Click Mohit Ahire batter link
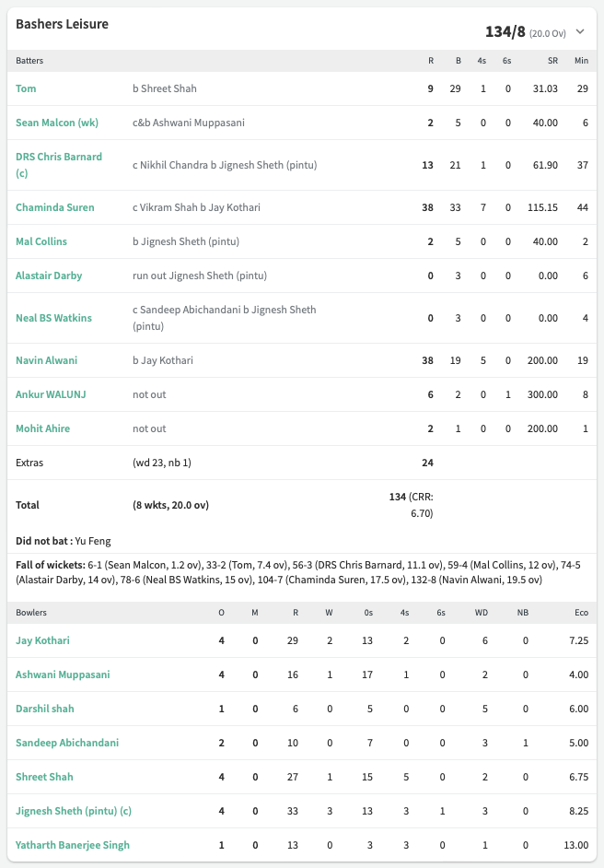 pos(42,428)
